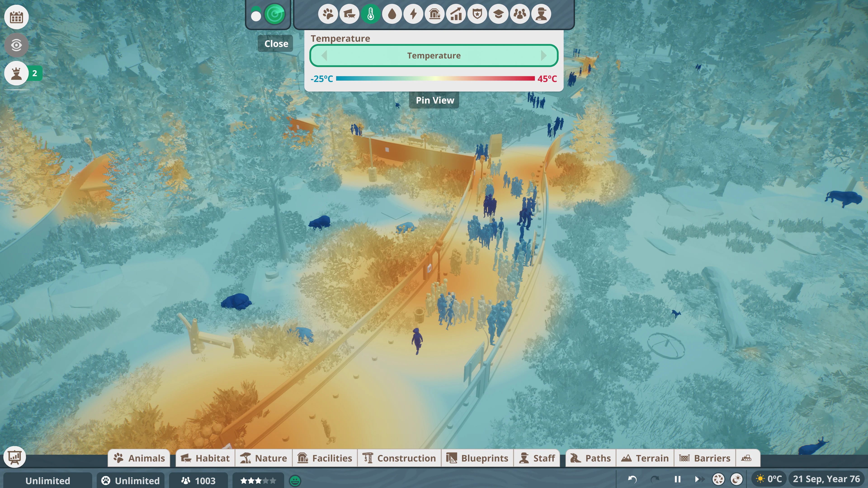Switch to the Animals tab
868x488 pixels.
tap(139, 458)
